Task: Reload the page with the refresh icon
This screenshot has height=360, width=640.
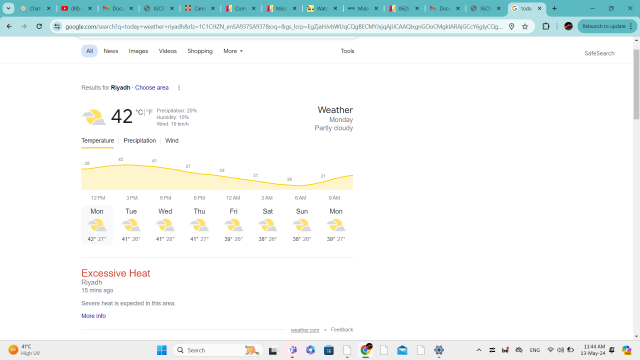Action: click(x=39, y=27)
